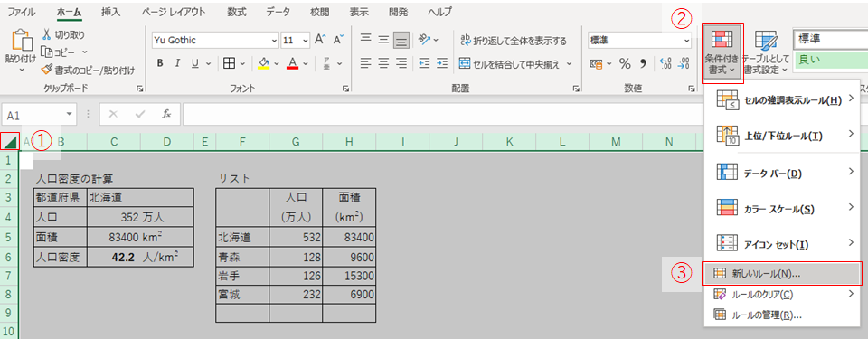The image size is (868, 339).
Task: Click Merge and Center (セルを結合して中央揃え)
Action: 509,63
